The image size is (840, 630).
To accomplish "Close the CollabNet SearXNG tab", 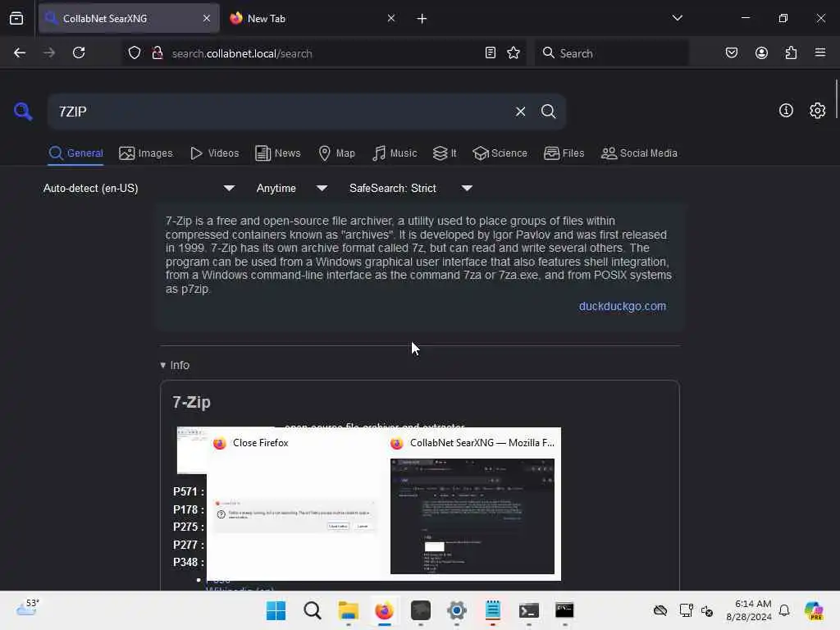I will (207, 18).
